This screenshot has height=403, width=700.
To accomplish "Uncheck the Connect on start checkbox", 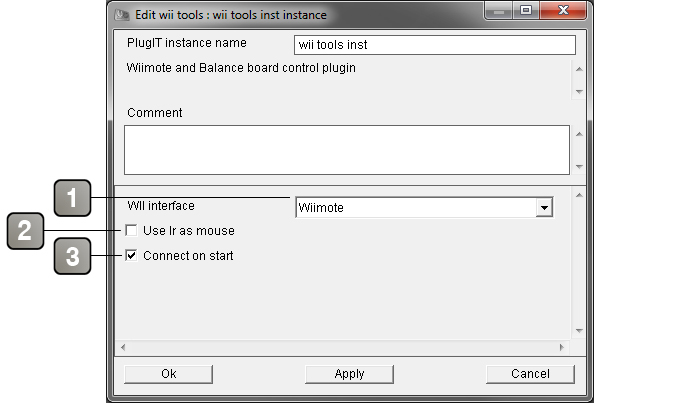I will coord(131,255).
